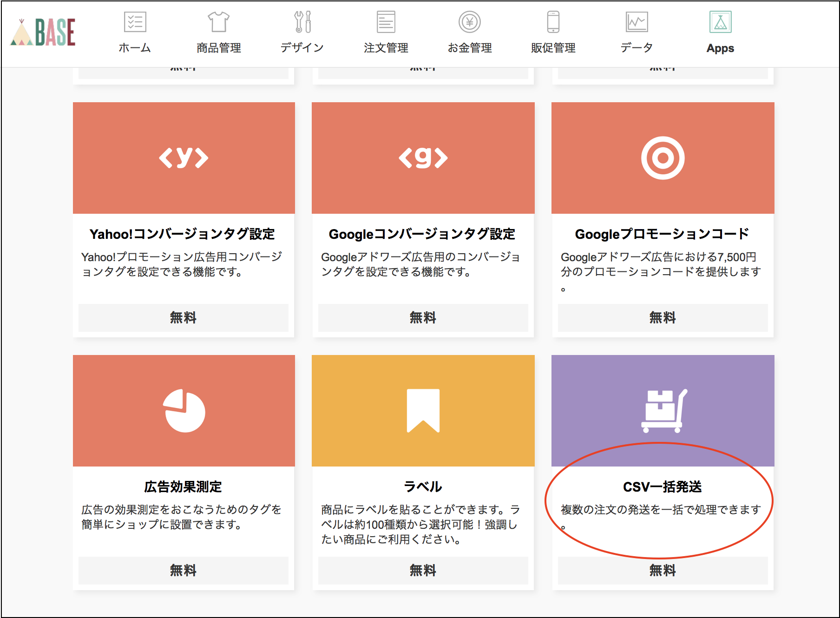Click 7,500円分のプロモーションコード description
840x618 pixels.
tap(661, 271)
